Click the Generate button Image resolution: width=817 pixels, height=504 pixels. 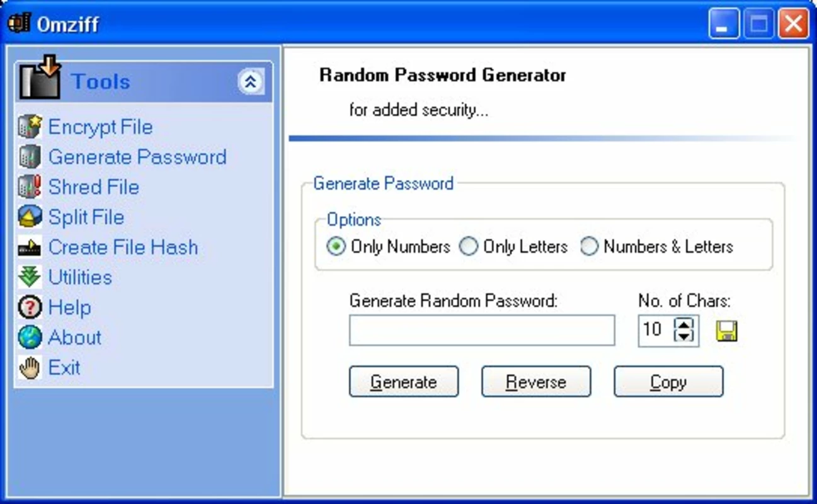pyautogui.click(x=404, y=382)
